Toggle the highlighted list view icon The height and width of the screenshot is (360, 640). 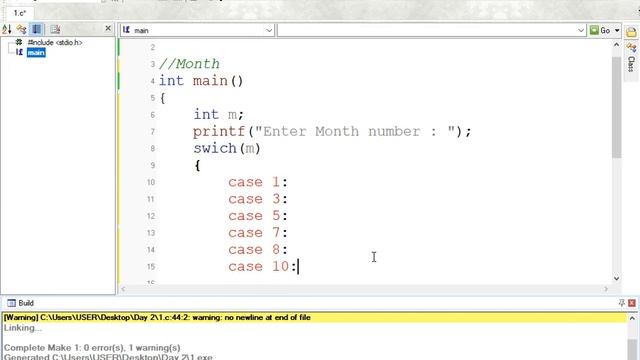pyautogui.click(x=37, y=29)
